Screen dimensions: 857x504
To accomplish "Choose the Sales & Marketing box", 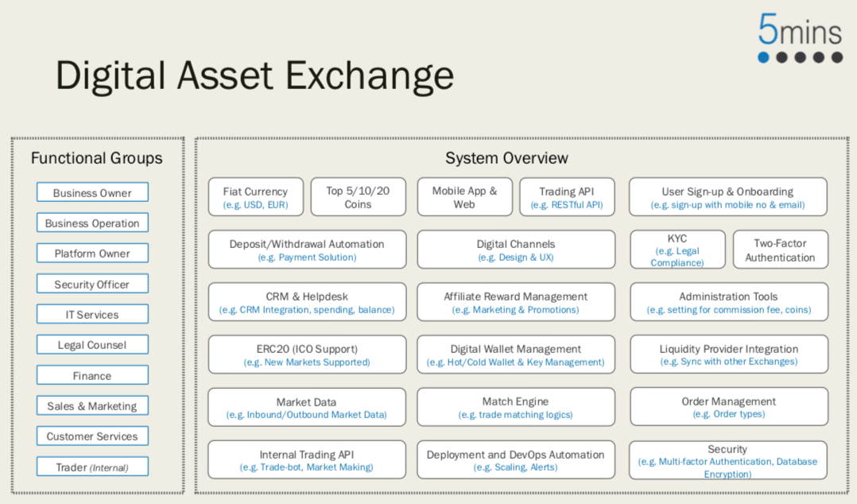I will click(92, 406).
